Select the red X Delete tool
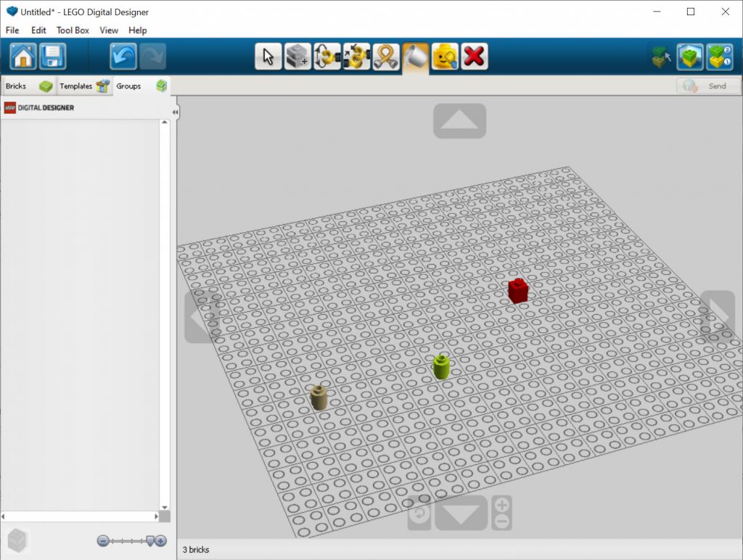Screen dimensions: 743x560 [x=475, y=57]
